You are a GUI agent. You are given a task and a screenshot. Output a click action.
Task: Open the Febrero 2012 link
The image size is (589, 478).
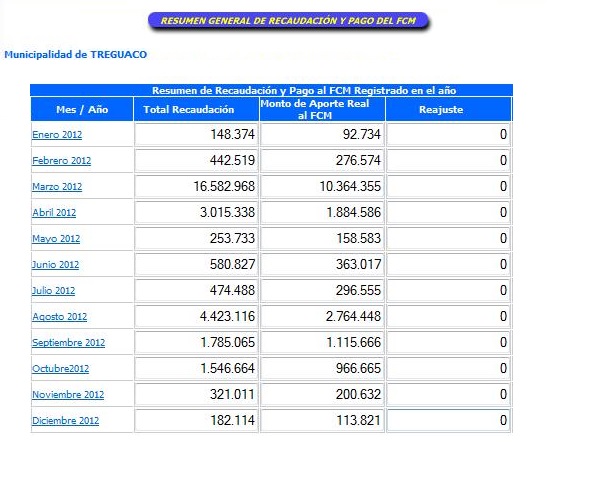tap(62, 160)
